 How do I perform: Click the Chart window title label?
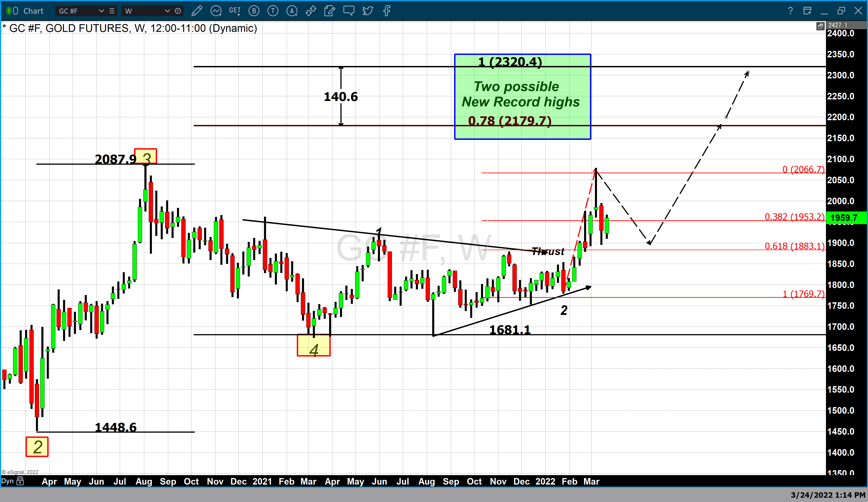click(33, 11)
